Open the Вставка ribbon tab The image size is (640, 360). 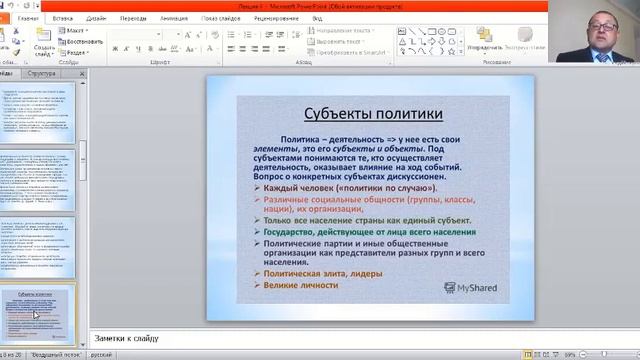tap(62, 18)
